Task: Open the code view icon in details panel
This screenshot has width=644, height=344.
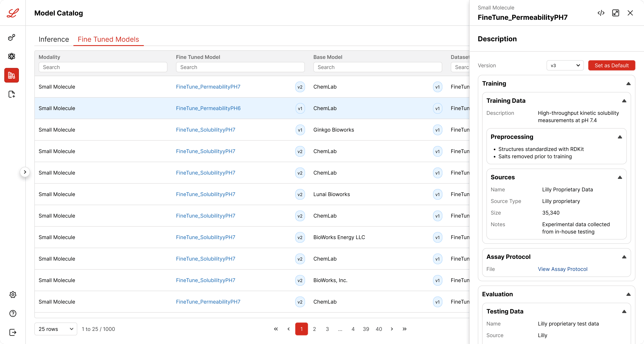Action: pyautogui.click(x=601, y=13)
